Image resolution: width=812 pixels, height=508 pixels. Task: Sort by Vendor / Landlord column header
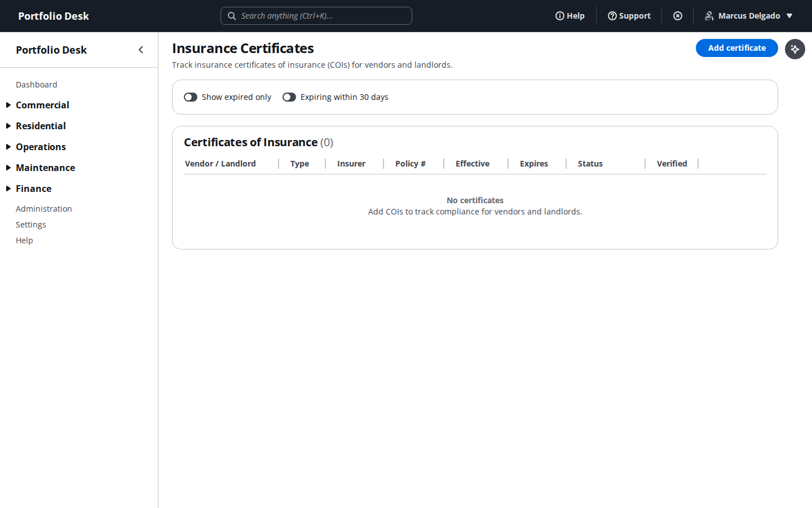click(220, 164)
